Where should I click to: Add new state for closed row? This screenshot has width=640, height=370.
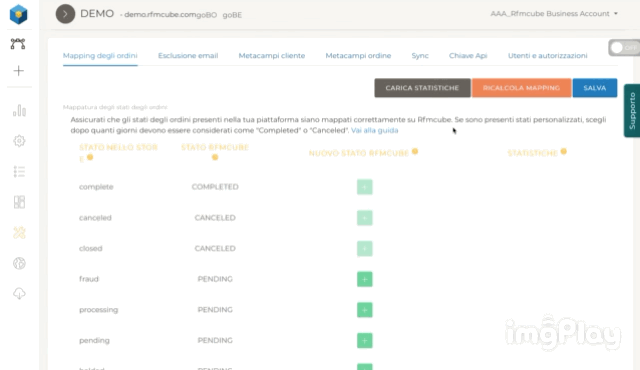[364, 248]
